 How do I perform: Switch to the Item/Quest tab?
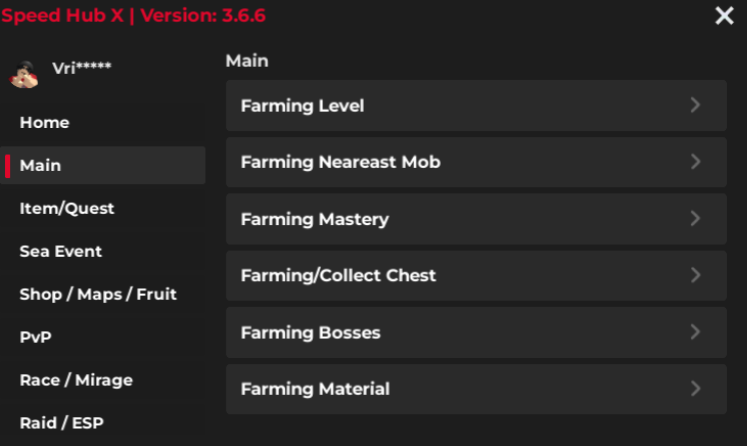[x=67, y=209]
